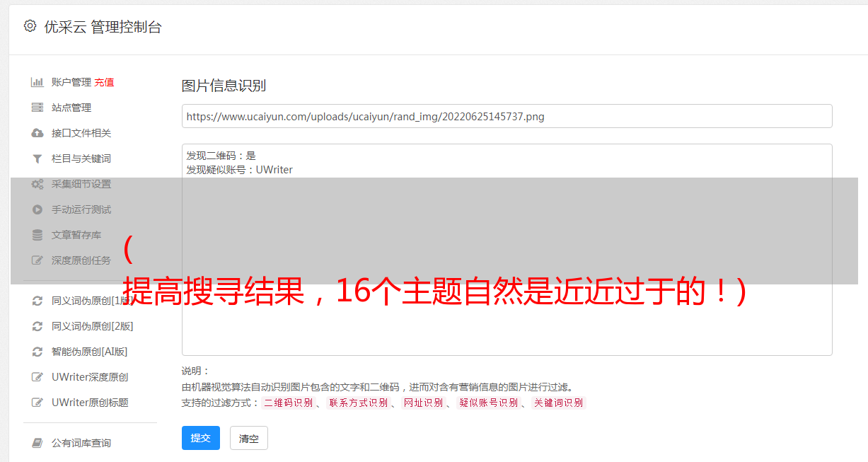Click the 网址识别 tag
Screen dimensions: 868x462
click(x=423, y=403)
